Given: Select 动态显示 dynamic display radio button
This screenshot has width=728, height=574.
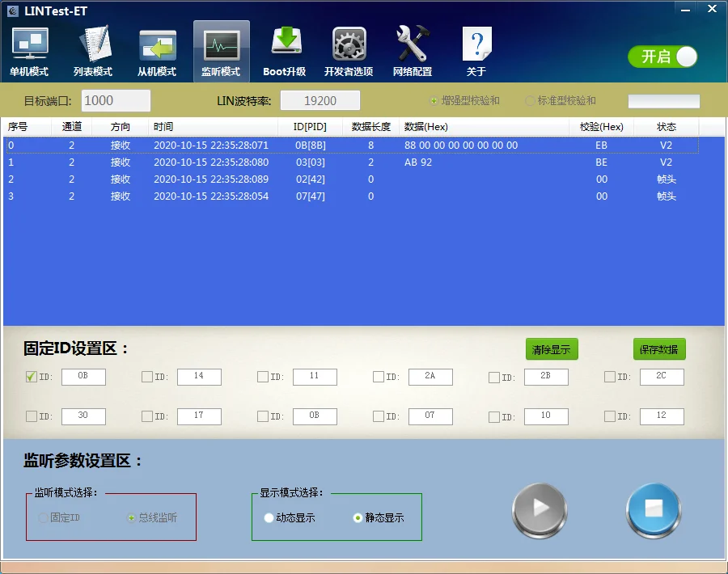Looking at the screenshot, I should point(270,518).
